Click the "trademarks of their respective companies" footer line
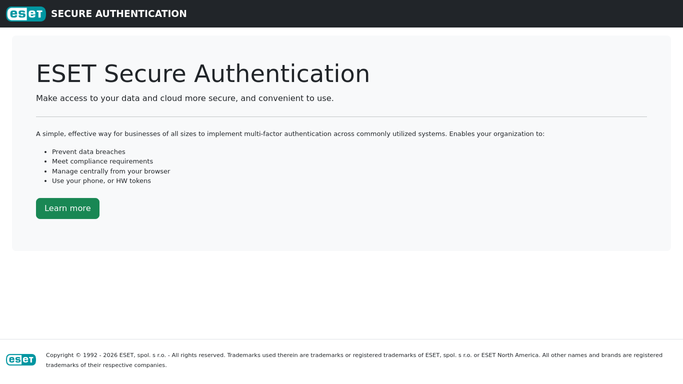 tap(106, 365)
